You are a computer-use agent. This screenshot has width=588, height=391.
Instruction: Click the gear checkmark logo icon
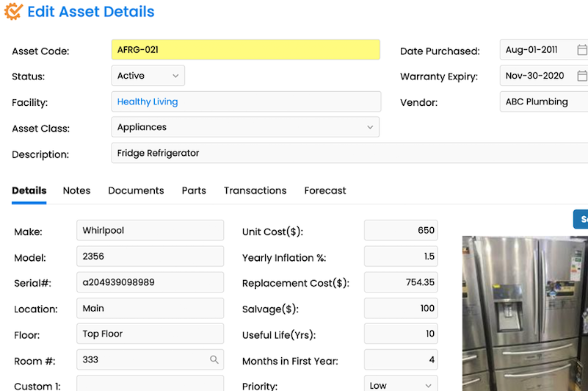[x=13, y=12]
